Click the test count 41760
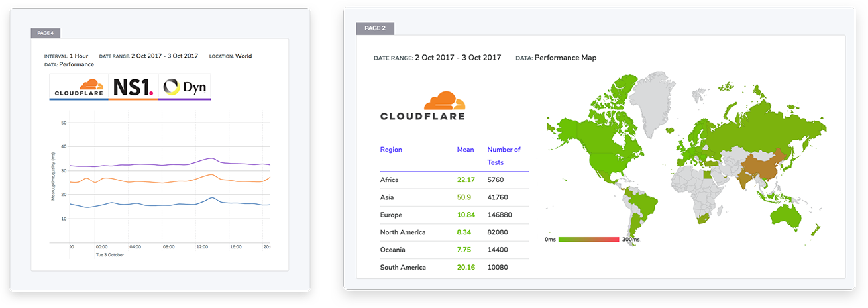 (498, 197)
